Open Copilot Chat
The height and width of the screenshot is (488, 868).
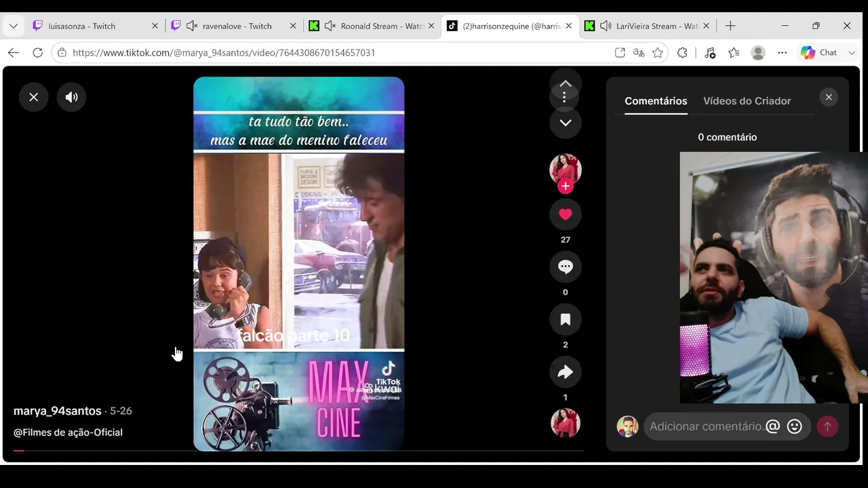[819, 52]
